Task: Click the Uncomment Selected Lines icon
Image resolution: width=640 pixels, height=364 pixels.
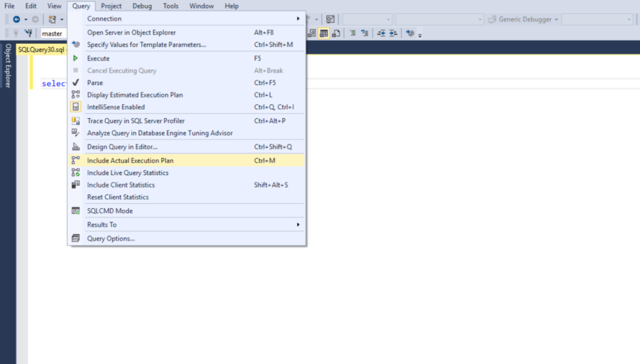Action: (364, 33)
